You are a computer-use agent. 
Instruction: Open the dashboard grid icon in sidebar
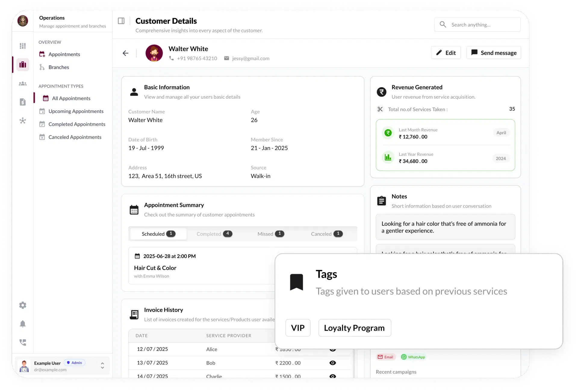(x=23, y=46)
